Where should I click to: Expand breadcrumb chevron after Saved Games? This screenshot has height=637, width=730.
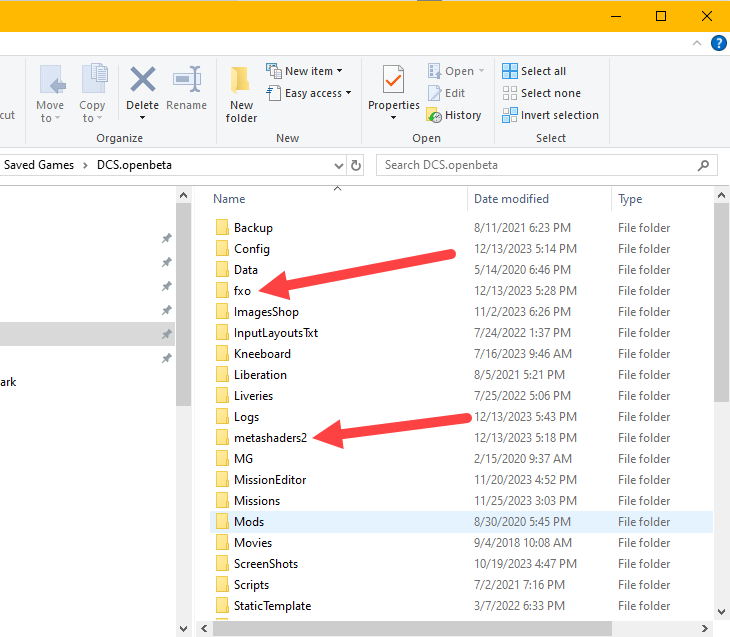(x=85, y=165)
